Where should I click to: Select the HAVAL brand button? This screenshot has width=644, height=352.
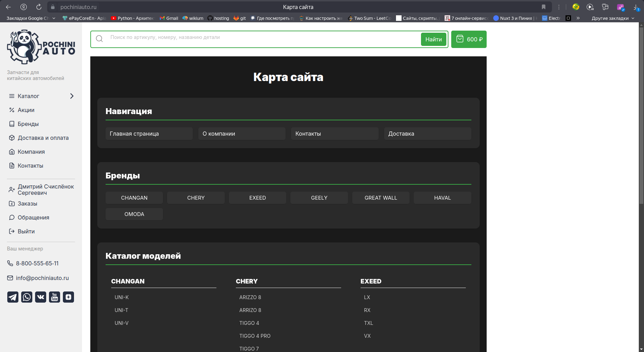(x=443, y=198)
